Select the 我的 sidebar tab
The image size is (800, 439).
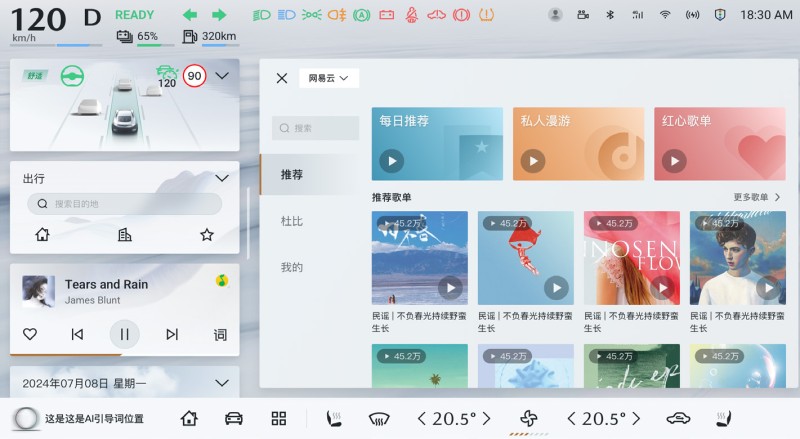[x=292, y=267]
